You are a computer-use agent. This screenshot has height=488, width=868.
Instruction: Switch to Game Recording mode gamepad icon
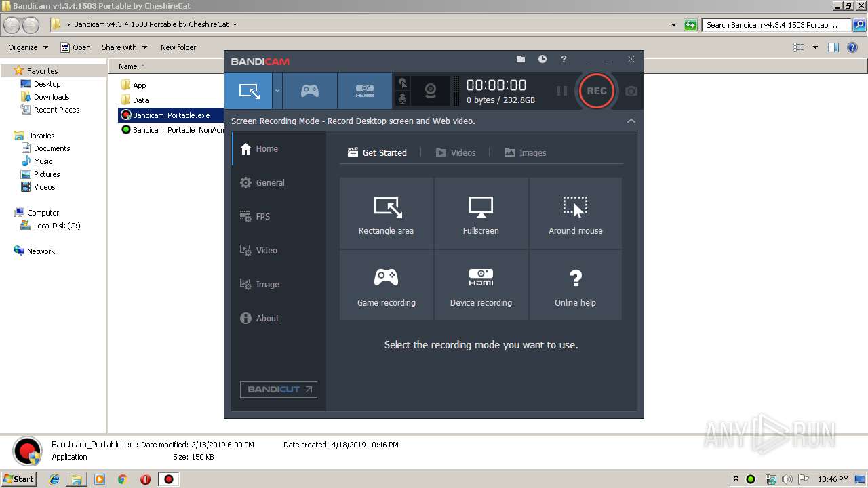pos(310,91)
